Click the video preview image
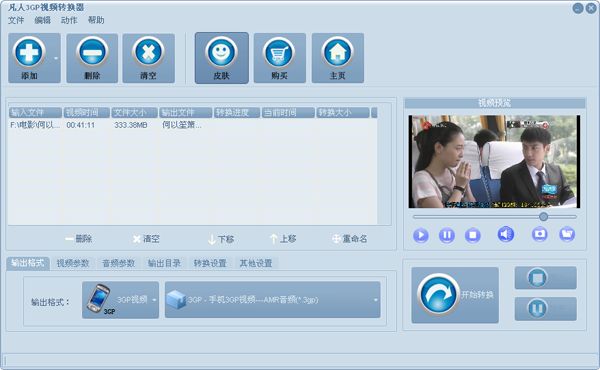 (x=494, y=161)
